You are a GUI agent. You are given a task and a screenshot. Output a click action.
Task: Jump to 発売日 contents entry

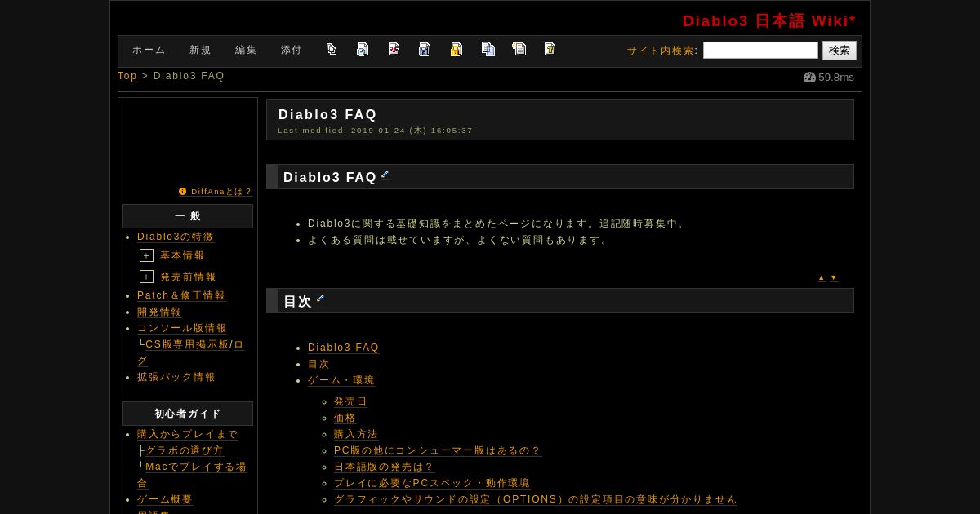point(351,401)
